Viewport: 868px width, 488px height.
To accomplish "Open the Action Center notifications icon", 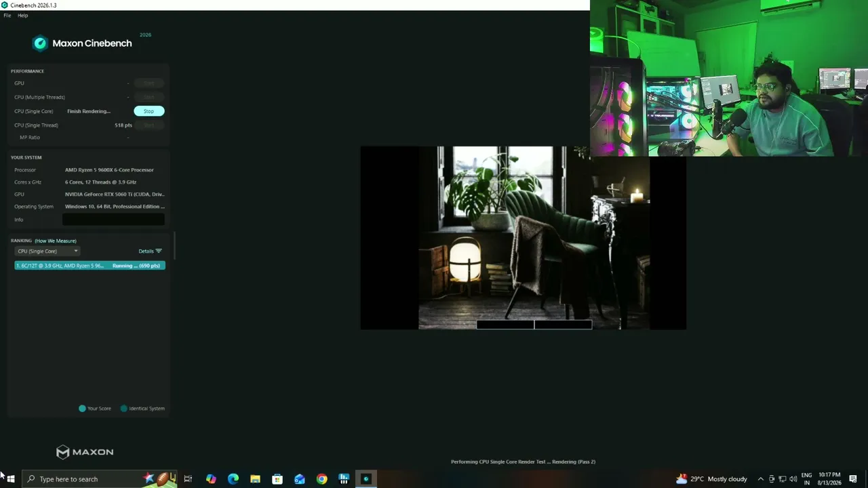I will [853, 479].
